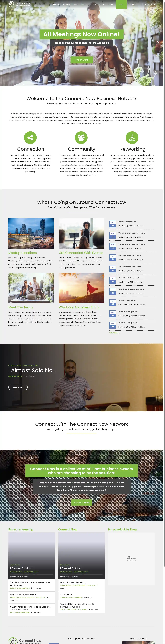The image size is (165, 644).
Task: Click the green Community people icon
Action: point(81,138)
